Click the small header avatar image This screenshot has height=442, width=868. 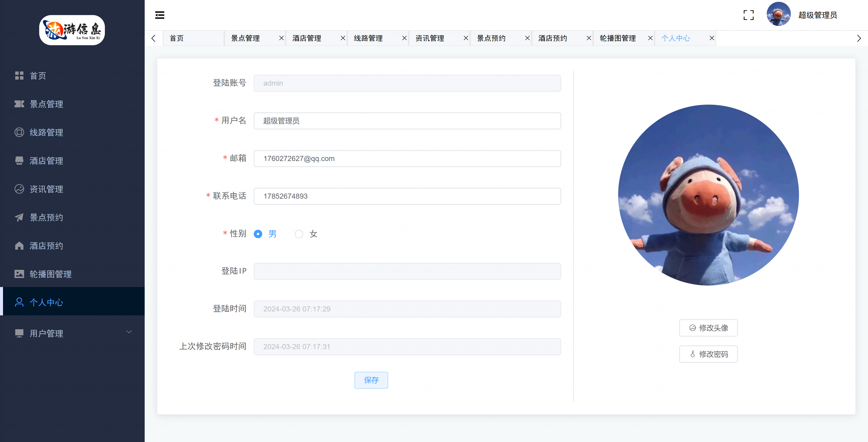pyautogui.click(x=778, y=14)
